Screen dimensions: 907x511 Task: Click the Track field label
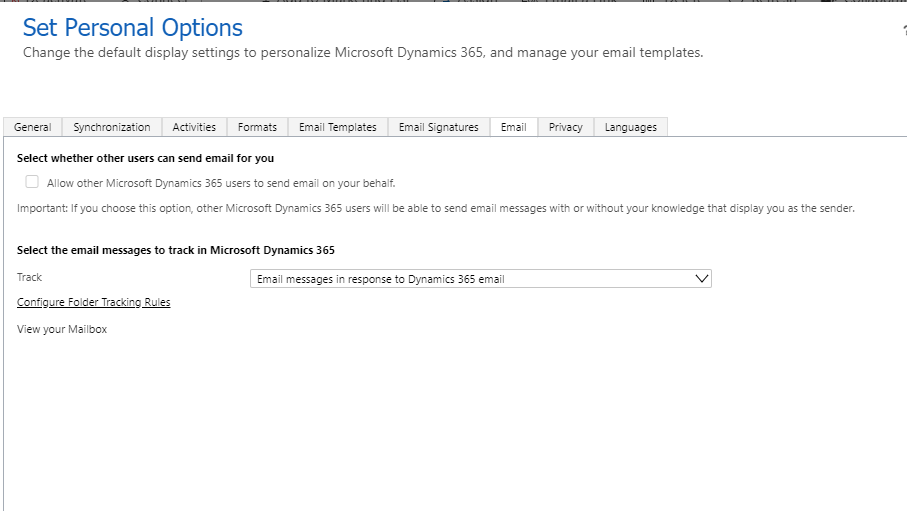click(x=30, y=277)
